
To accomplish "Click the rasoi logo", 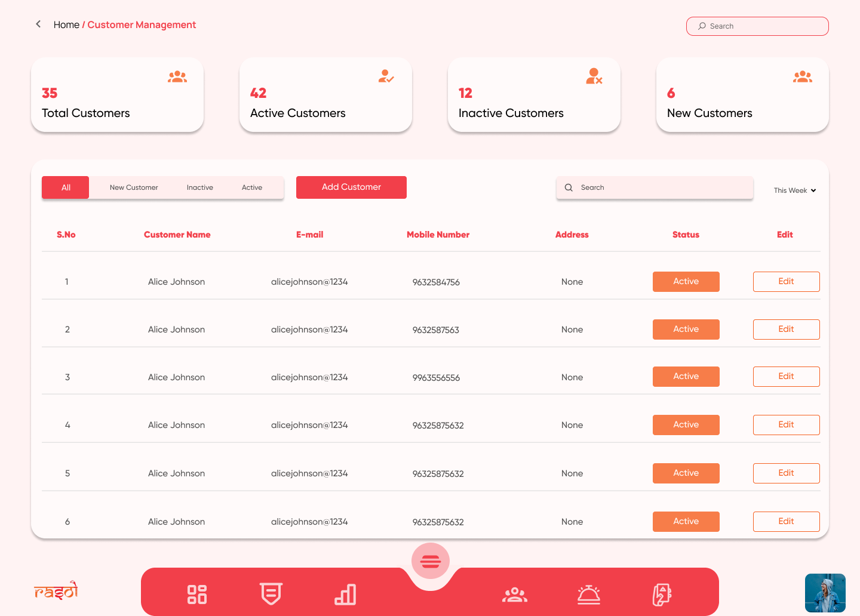I will [56, 591].
